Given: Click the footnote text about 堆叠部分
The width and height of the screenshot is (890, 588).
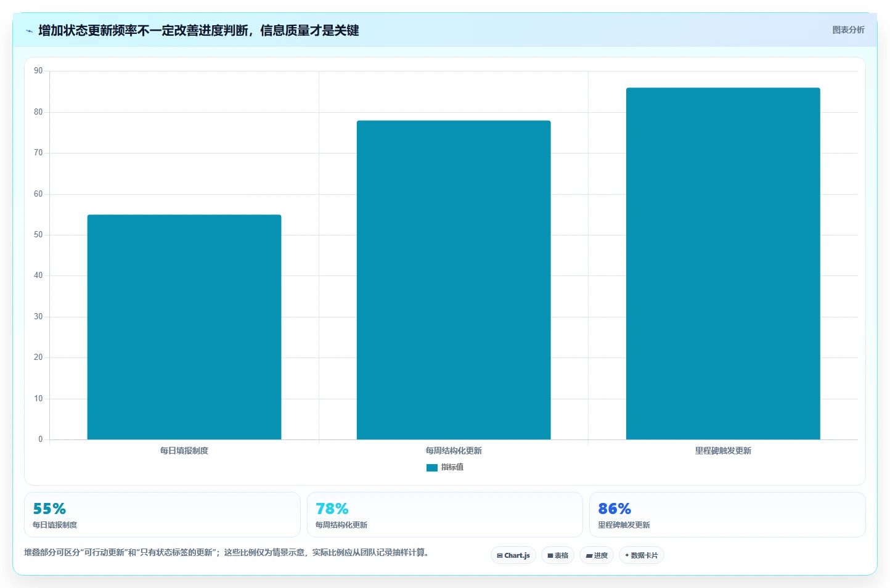Looking at the screenshot, I should (x=226, y=552).
